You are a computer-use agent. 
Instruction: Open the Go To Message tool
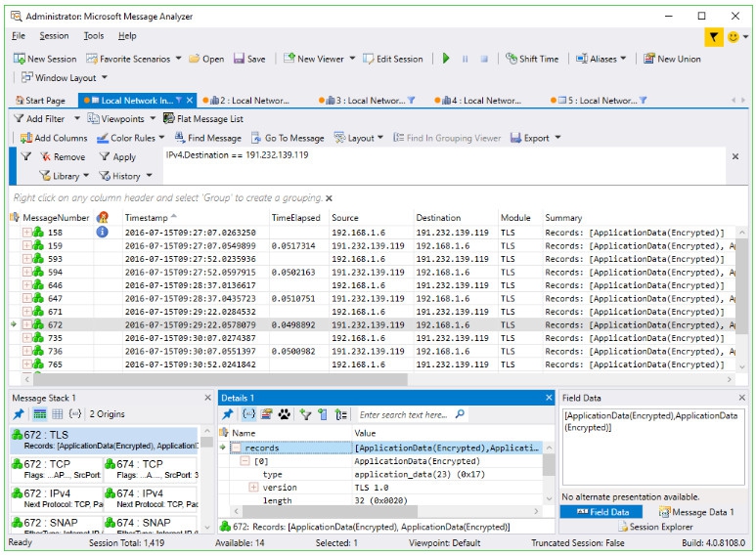click(x=288, y=138)
